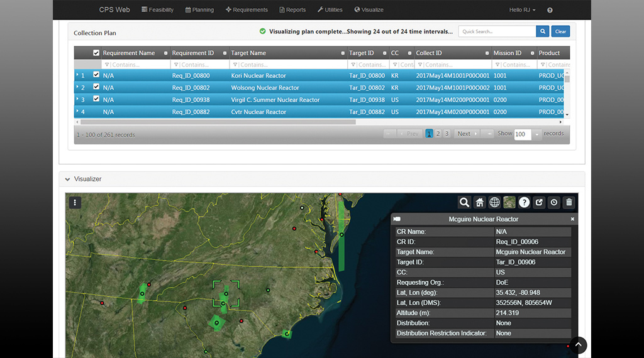Click the trash icon in map toolbar
The height and width of the screenshot is (358, 644).
pos(569,202)
